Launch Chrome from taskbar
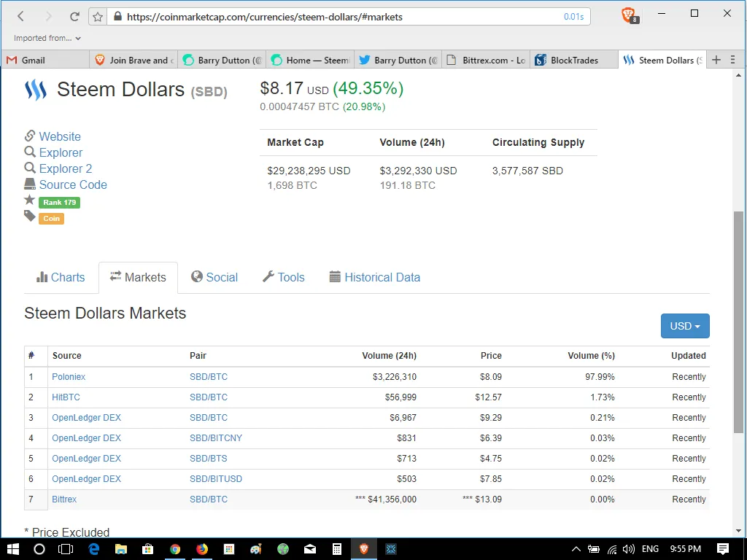Image resolution: width=747 pixels, height=560 pixels. point(175,549)
